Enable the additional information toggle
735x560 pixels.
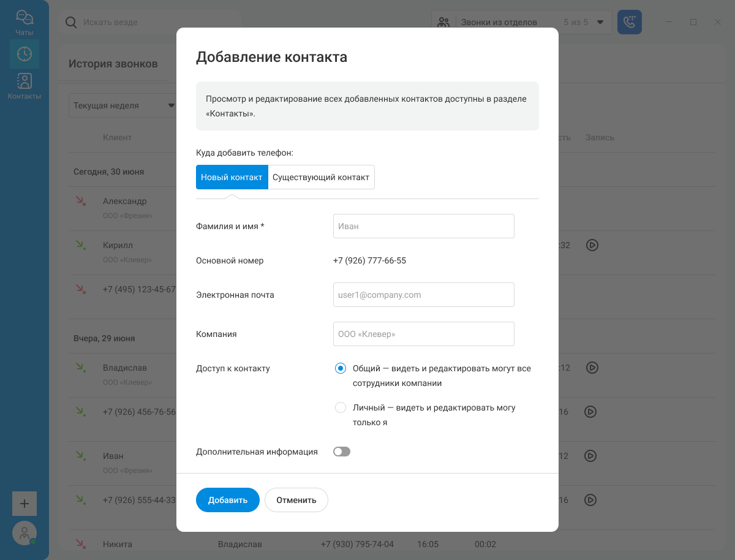[342, 452]
